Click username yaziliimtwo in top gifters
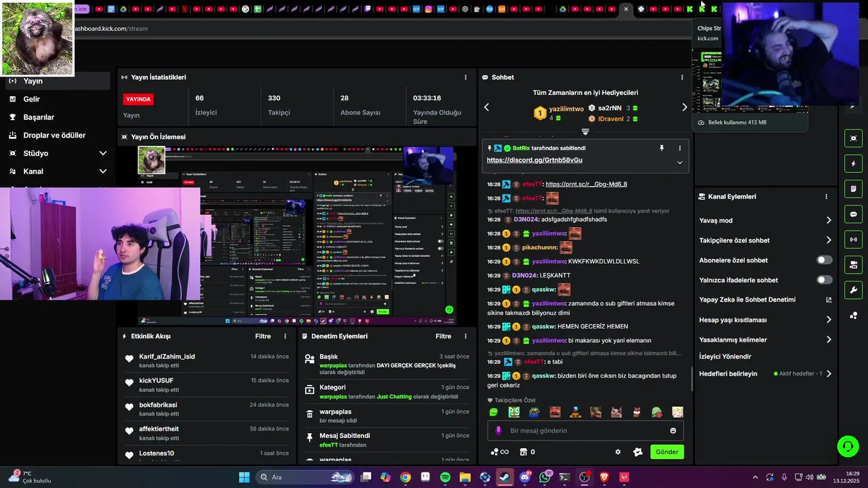This screenshot has height=488, width=868. pos(566,108)
